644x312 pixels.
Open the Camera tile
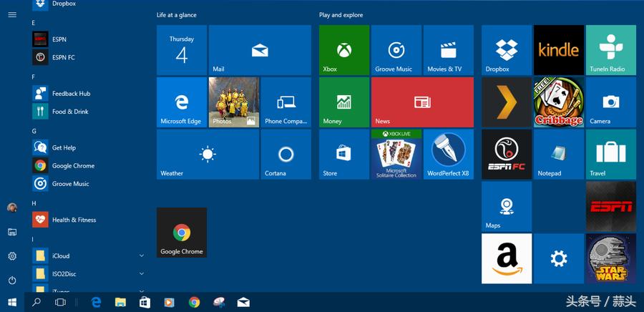click(611, 102)
